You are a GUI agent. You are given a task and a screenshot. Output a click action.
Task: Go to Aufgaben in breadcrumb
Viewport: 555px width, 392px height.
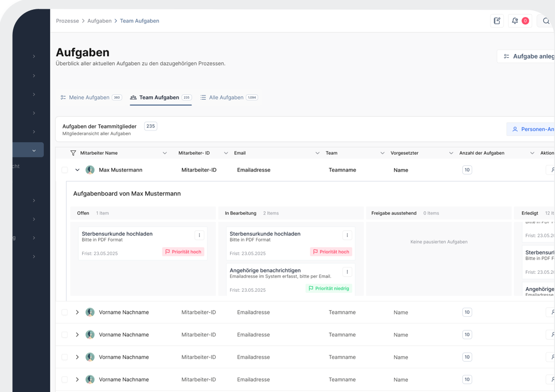coord(100,21)
